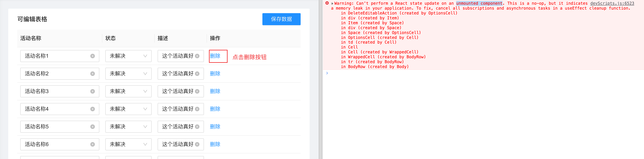644x159 pixels.
Task: Clear the 活动名称5 input field
Action: coord(93,127)
